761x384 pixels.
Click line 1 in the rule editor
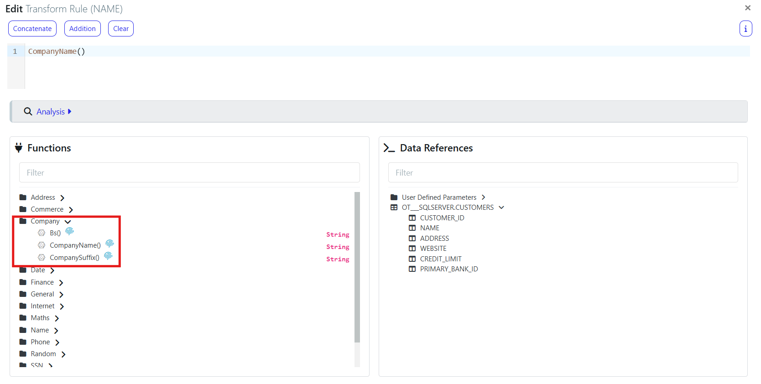[x=387, y=51]
